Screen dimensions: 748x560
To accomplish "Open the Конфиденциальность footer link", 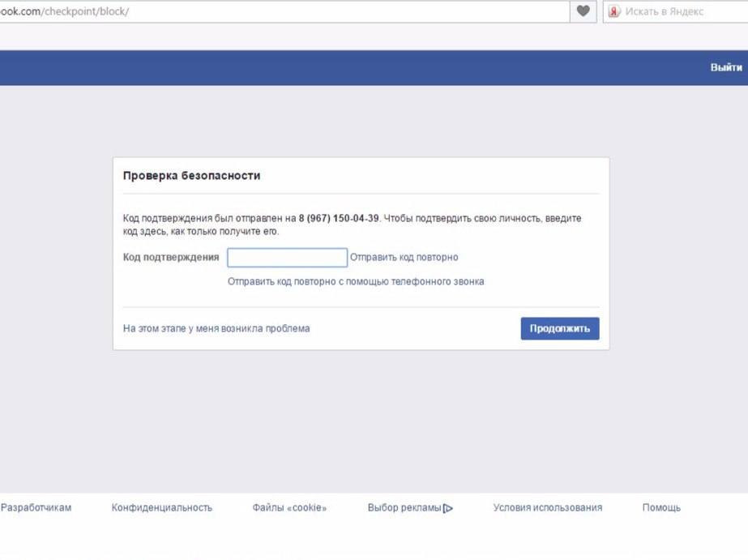I will (x=162, y=508).
